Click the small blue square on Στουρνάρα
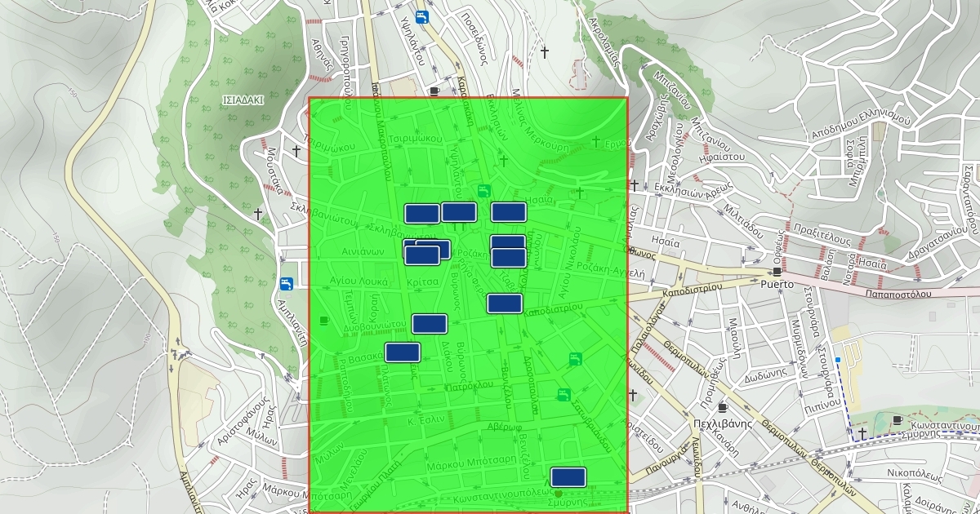 point(838,360)
